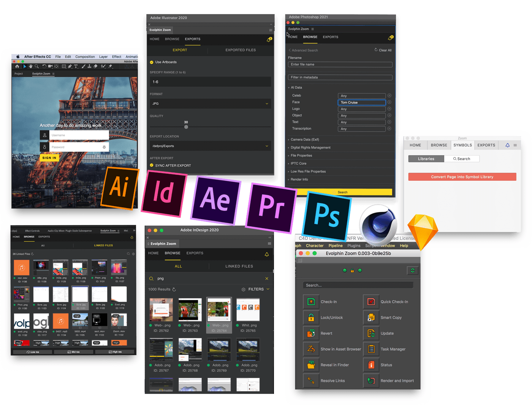Image resolution: width=532 pixels, height=405 pixels.
Task: Open the Export Location dropdown
Action: pos(211,146)
